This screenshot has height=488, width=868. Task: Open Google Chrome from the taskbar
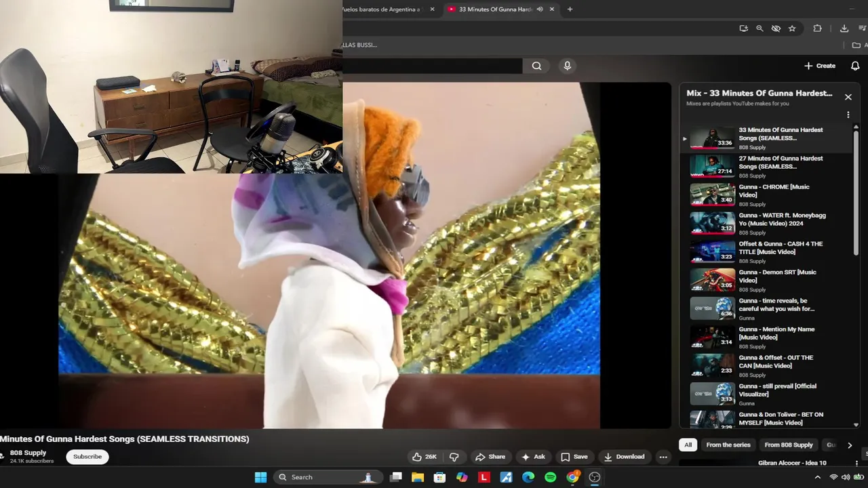[572, 477]
